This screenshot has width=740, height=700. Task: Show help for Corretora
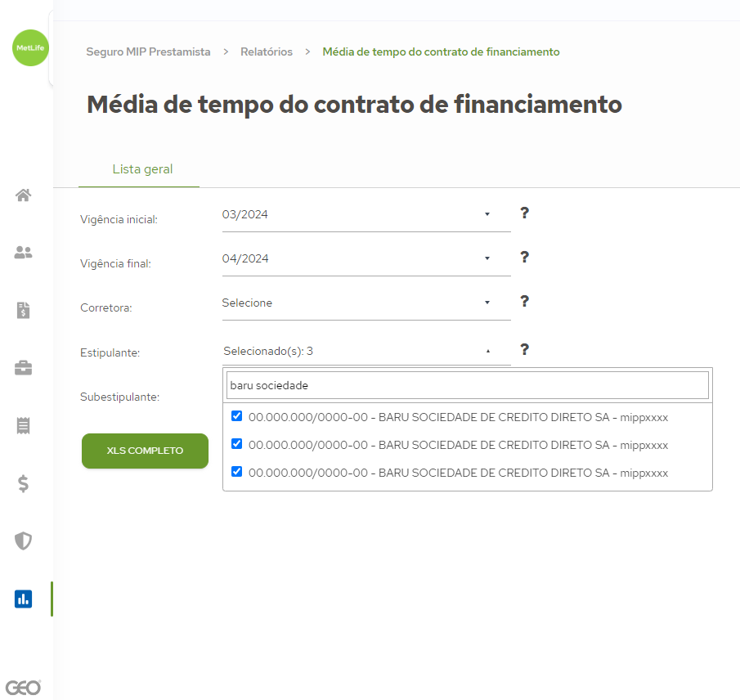[x=524, y=301]
